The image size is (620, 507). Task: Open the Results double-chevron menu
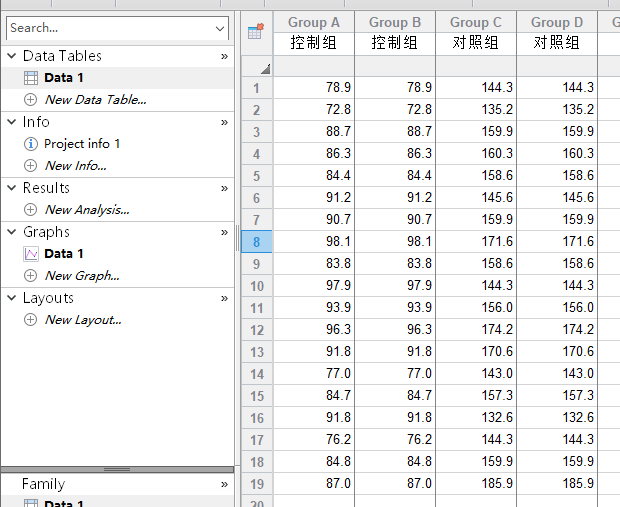[224, 189]
